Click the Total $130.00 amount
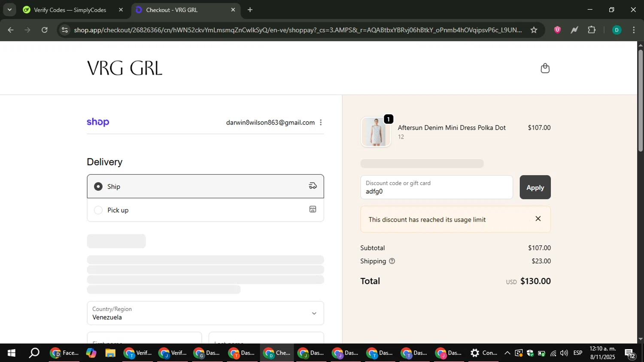Screen dimensions: 644x362 click(535, 281)
